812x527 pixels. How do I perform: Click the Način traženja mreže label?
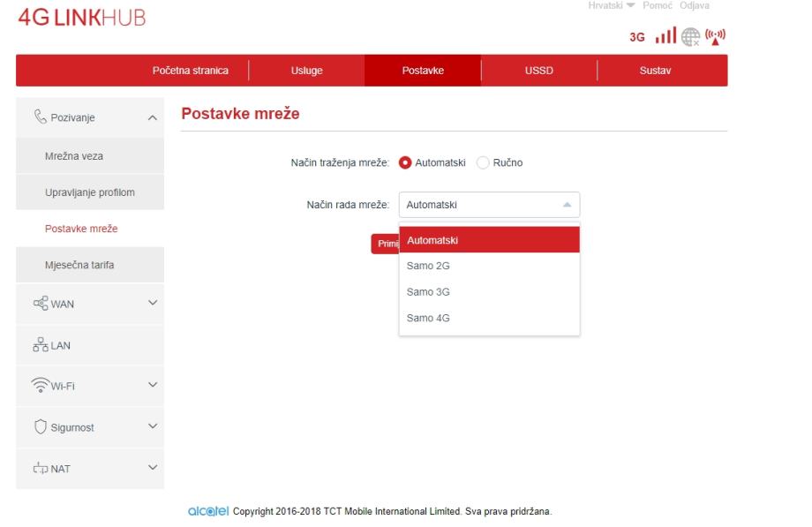(x=340, y=162)
